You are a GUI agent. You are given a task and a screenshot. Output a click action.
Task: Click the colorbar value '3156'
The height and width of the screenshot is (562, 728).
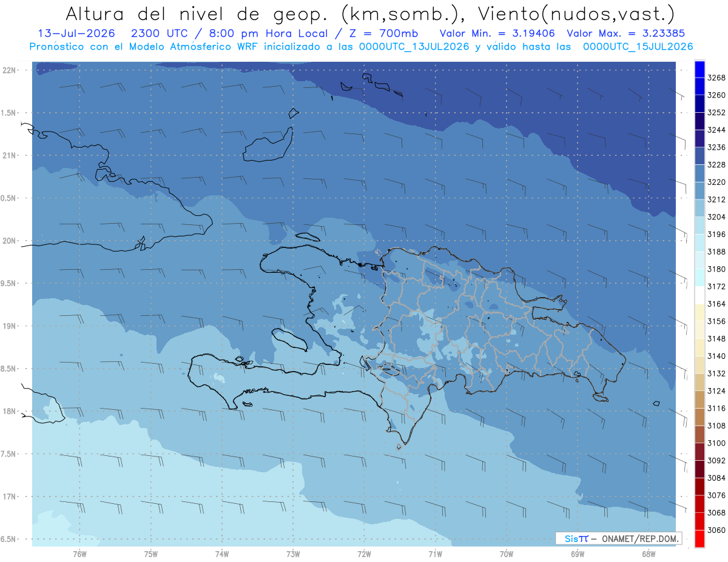716,321
